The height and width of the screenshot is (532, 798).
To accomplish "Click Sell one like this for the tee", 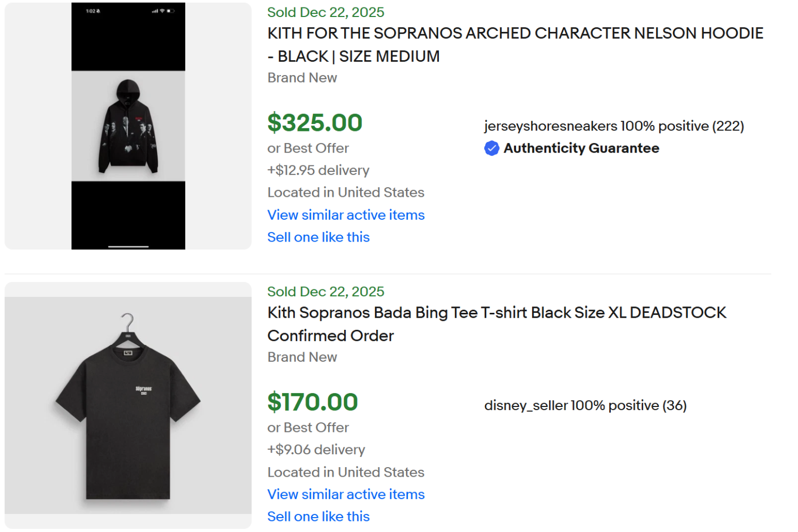I will [318, 516].
